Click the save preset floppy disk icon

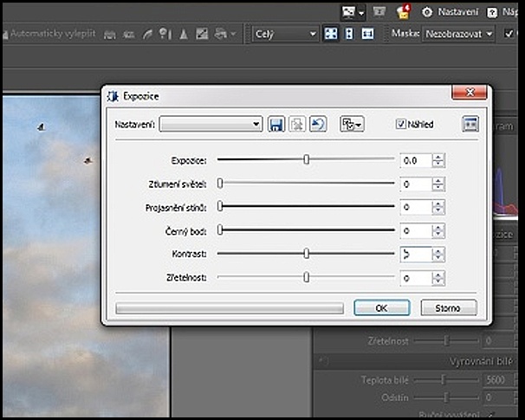pos(276,125)
